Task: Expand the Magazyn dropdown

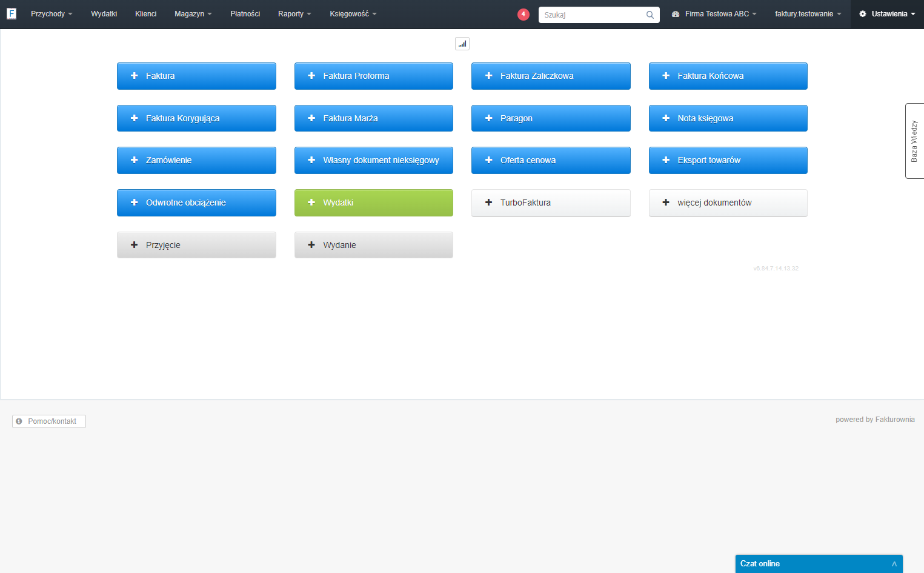Action: 193,14
